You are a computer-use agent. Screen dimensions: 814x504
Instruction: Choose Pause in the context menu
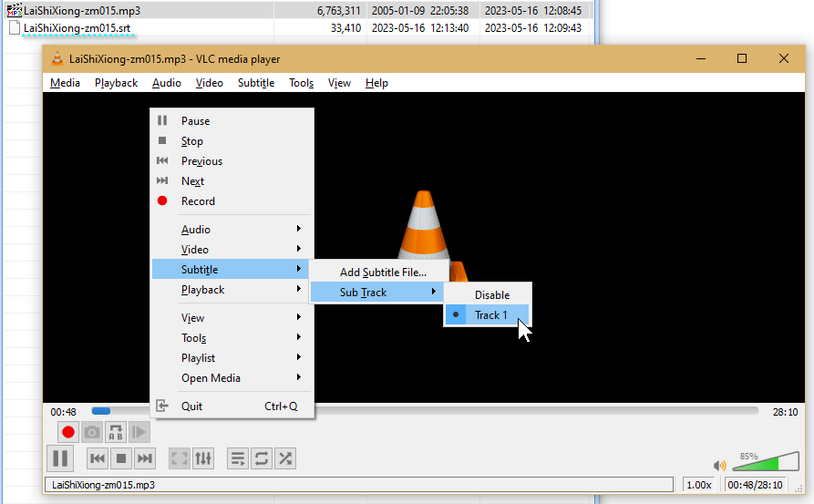coord(232,121)
